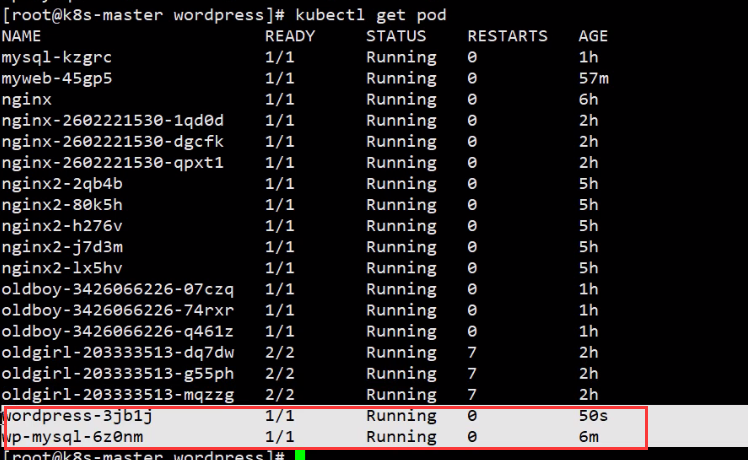The width and height of the screenshot is (748, 460).
Task: Select pod nginx-2602221530-1qd0d
Action: 113,121
